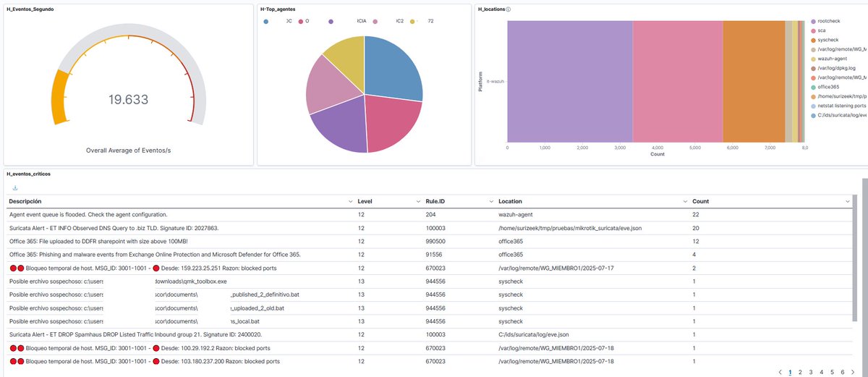Click the yellow pie slice
The image size is (868, 377).
click(x=347, y=62)
